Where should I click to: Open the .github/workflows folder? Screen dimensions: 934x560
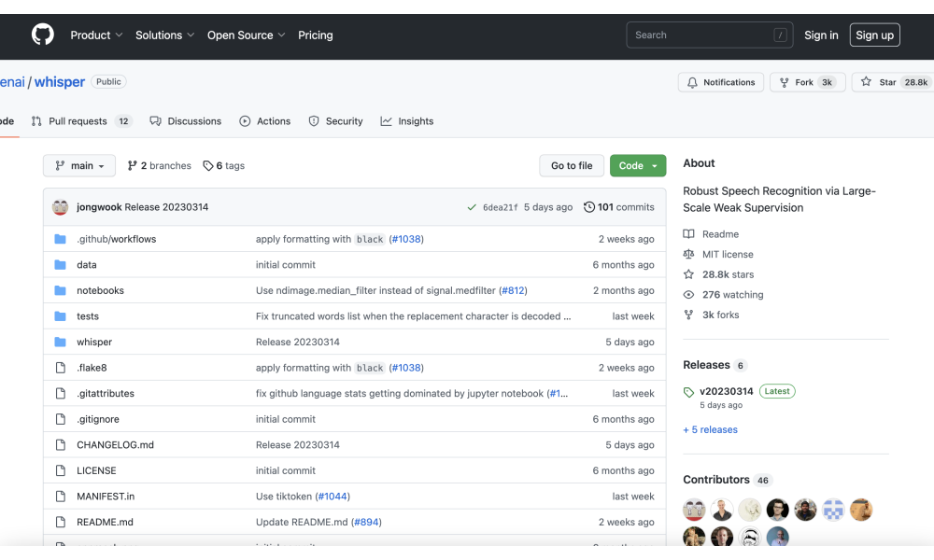[116, 239]
